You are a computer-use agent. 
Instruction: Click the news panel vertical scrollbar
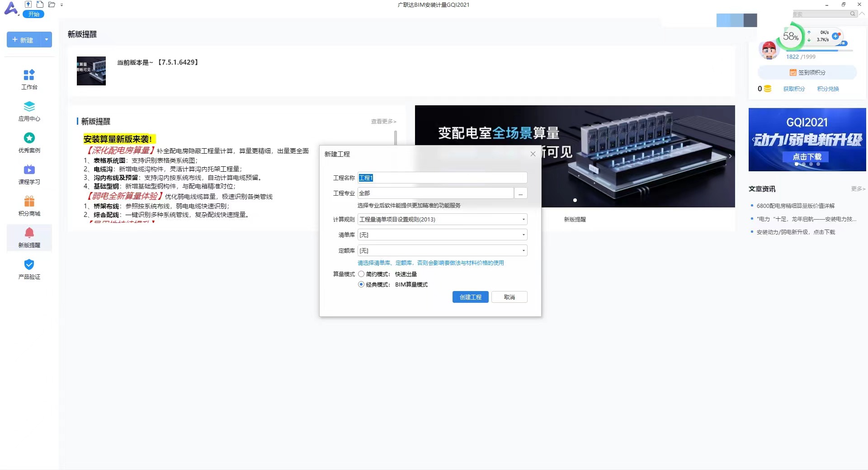coord(396,137)
